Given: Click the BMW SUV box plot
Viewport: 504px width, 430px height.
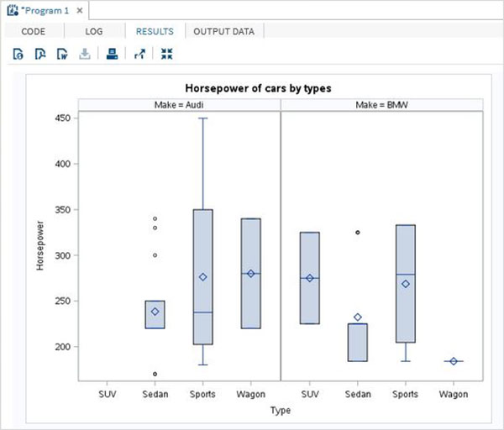Looking at the screenshot, I should coord(310,278).
